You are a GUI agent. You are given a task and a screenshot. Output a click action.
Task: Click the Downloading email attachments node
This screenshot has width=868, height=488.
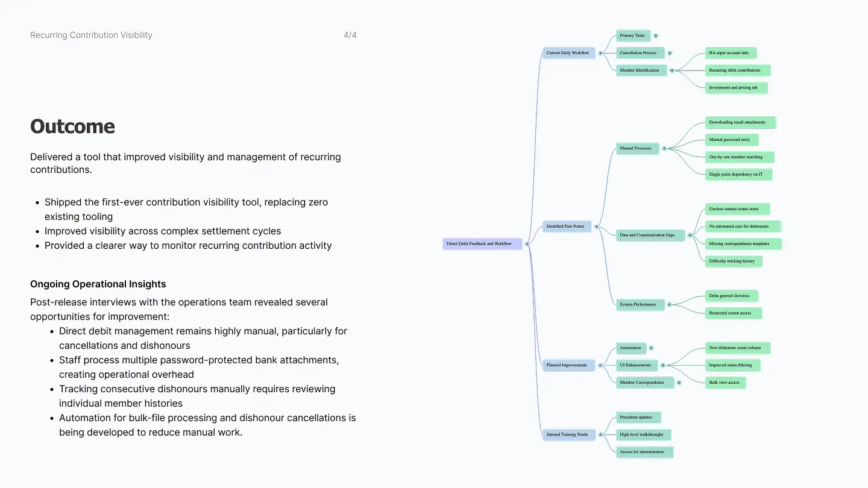(740, 122)
